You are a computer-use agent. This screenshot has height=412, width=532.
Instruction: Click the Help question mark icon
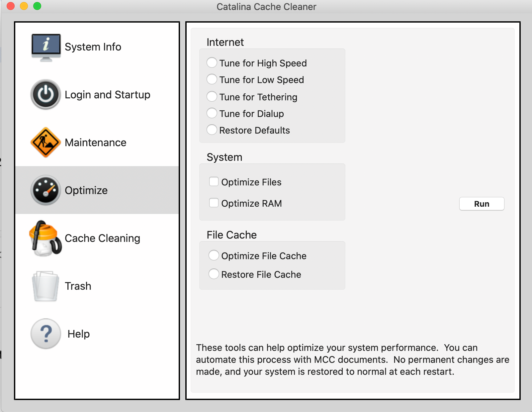(x=45, y=334)
